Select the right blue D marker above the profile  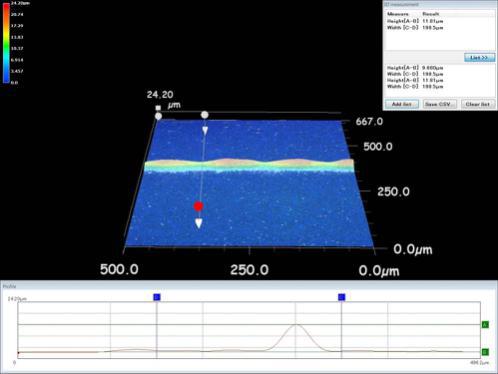(x=341, y=297)
